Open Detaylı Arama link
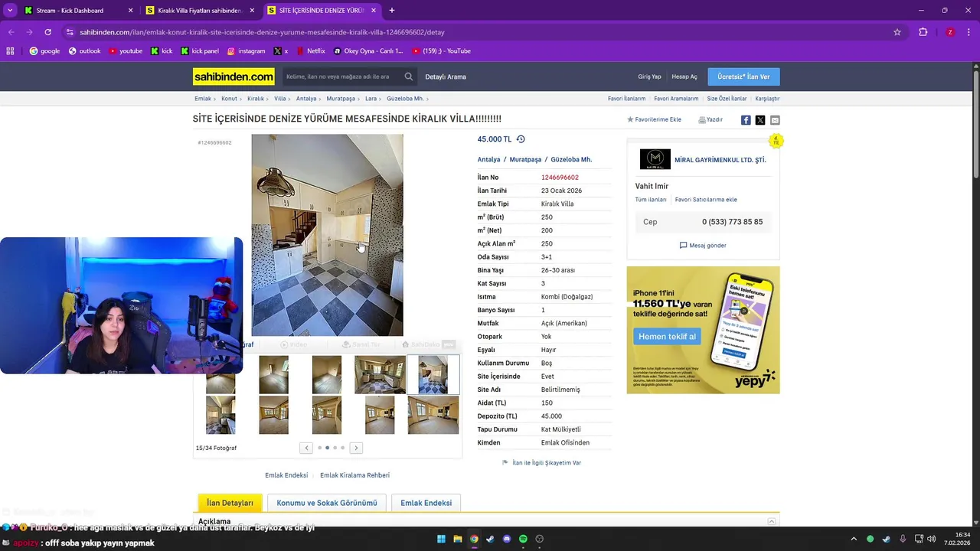 pyautogui.click(x=446, y=77)
